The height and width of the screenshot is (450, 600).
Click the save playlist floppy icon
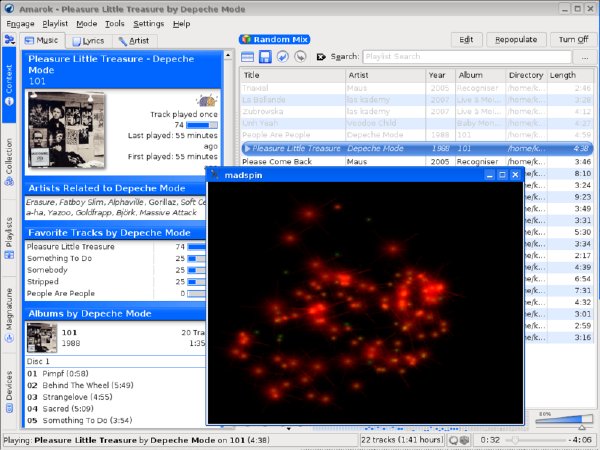265,57
